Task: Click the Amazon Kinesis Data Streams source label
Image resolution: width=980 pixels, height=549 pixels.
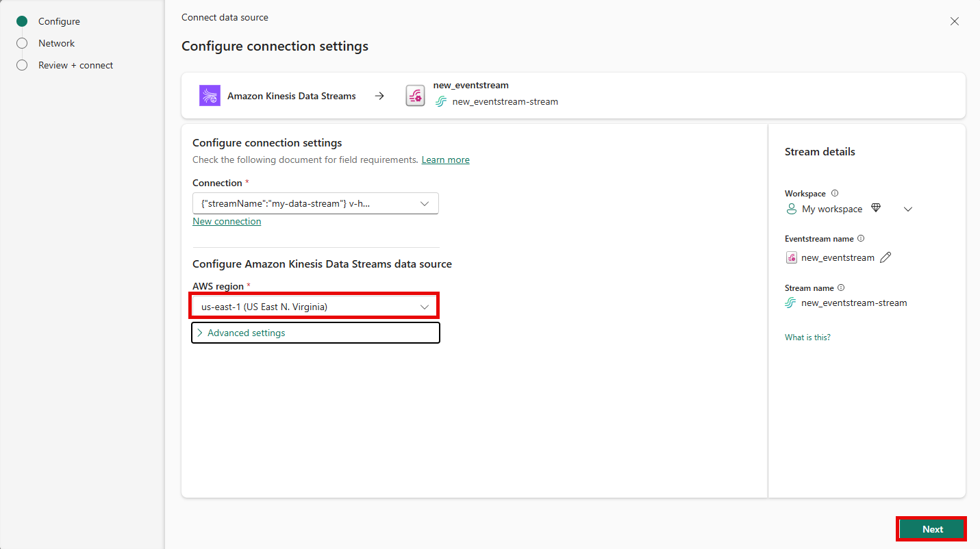Action: point(292,96)
